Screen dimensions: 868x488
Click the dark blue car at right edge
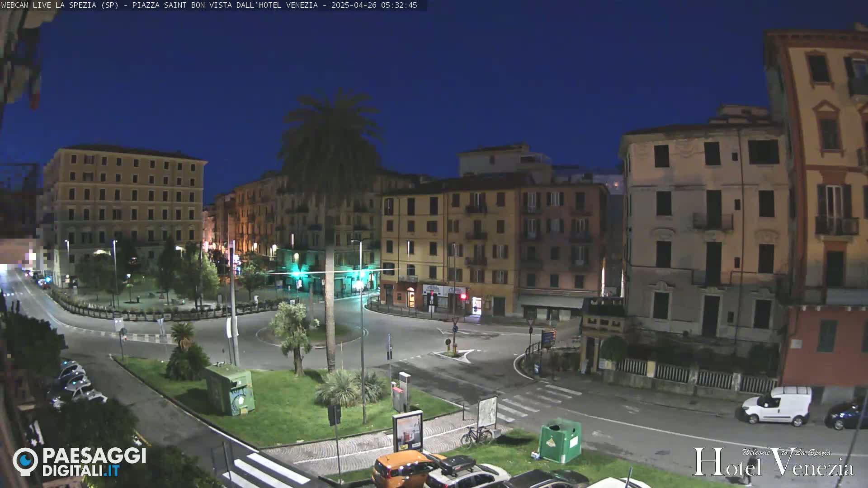(846, 416)
